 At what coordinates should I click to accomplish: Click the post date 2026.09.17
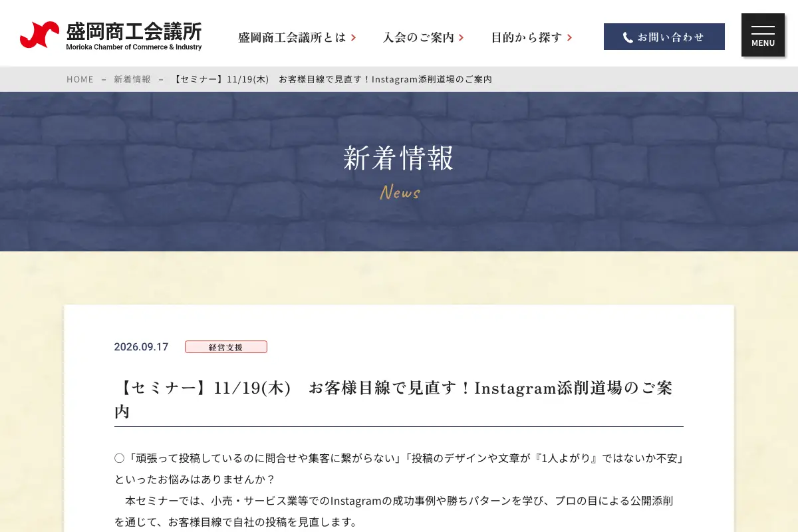pyautogui.click(x=141, y=347)
